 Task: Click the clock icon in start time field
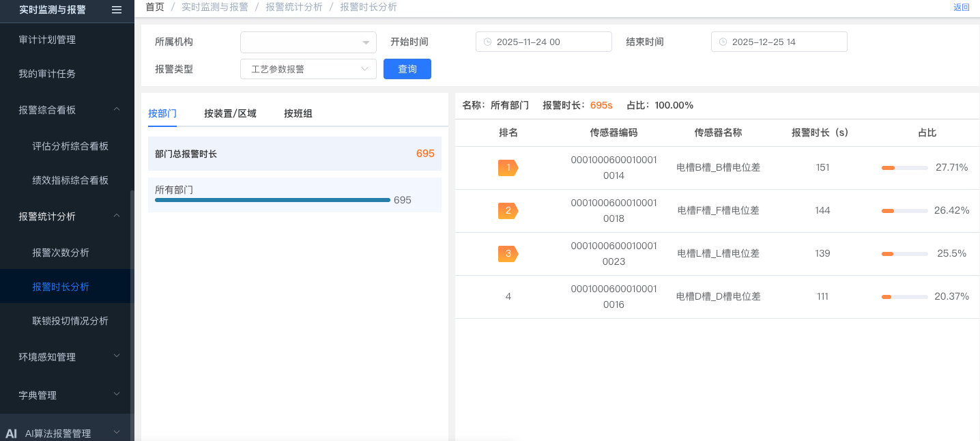click(487, 42)
